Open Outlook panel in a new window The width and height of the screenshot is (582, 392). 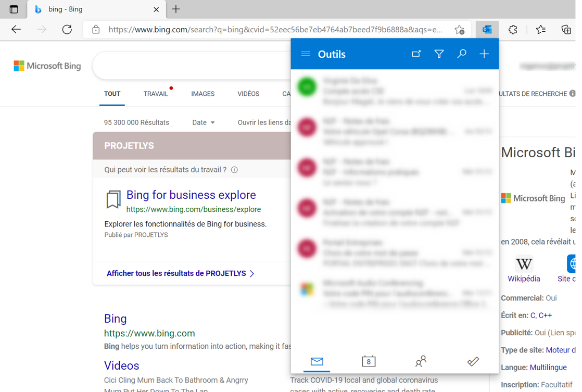416,54
